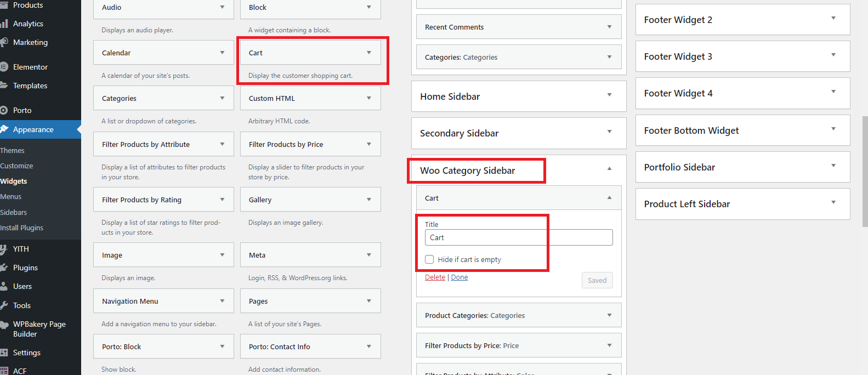Delete the Cart widget

point(435,277)
